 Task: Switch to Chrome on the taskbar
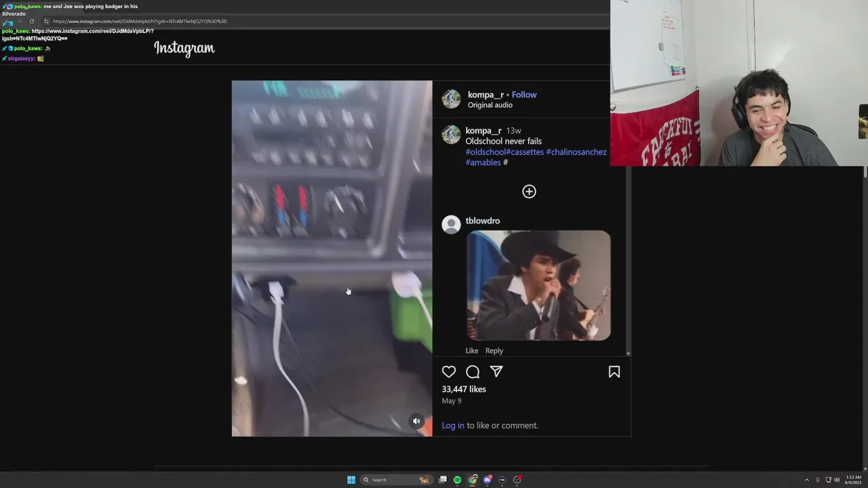click(473, 480)
